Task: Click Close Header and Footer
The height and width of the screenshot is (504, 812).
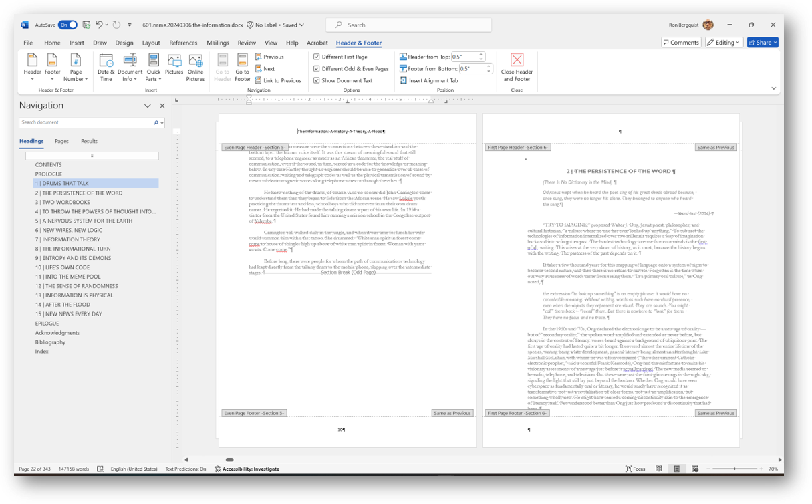Action: (x=516, y=67)
